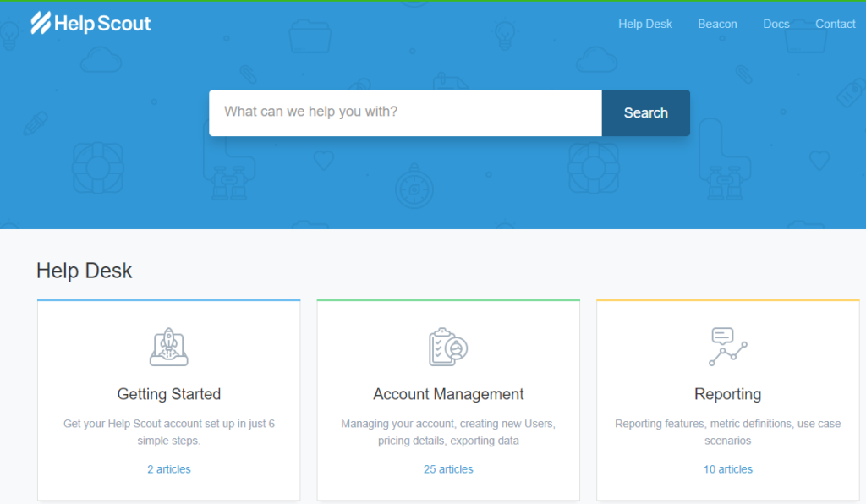View the 2 articles link
Viewport: 866px width, 504px height.
[169, 469]
